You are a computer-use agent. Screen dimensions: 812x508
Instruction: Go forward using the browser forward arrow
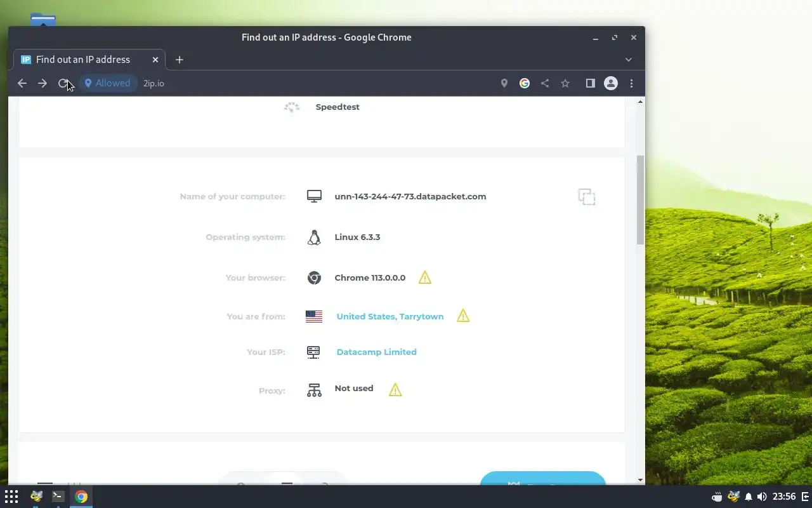(43, 83)
